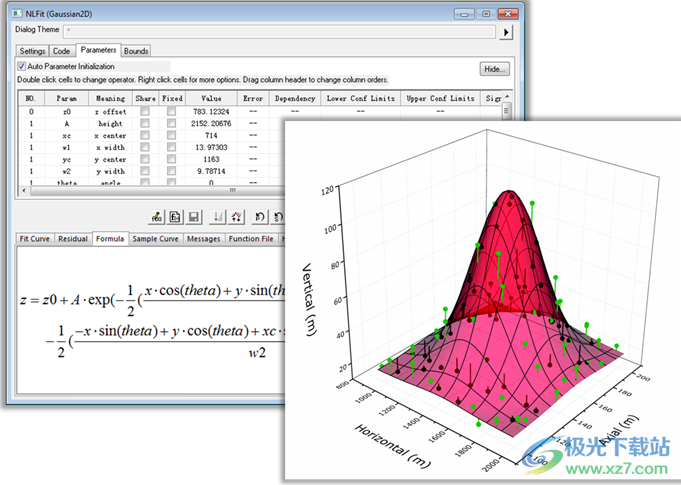Click the "y width" meaning cell
Viewport: 681px width, 485px height.
pyautogui.click(x=110, y=171)
